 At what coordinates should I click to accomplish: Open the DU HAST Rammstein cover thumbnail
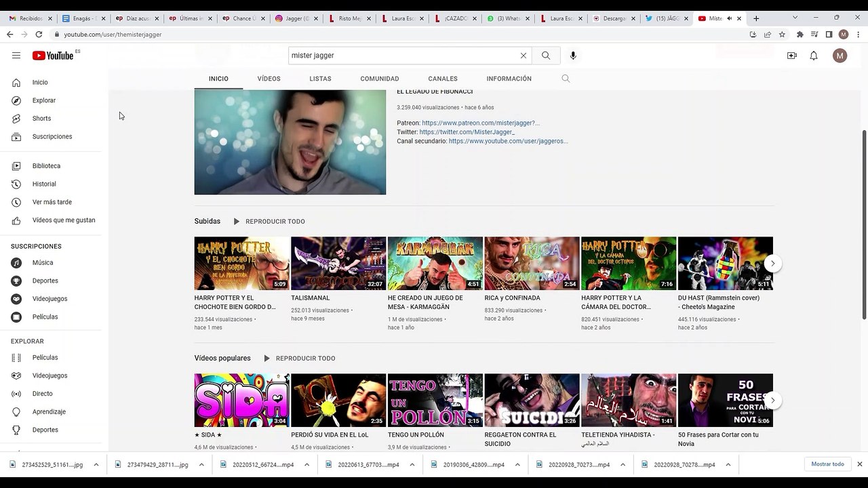(726, 264)
